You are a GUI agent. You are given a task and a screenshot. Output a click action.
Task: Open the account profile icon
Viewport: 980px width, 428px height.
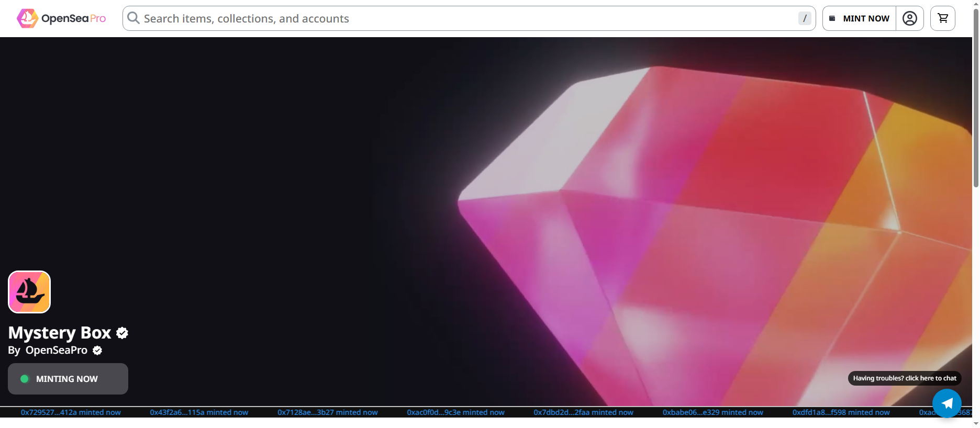[x=910, y=18]
